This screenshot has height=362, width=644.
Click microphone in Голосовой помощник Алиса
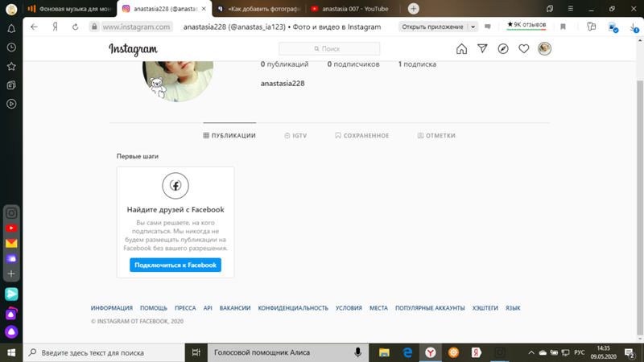tap(357, 352)
